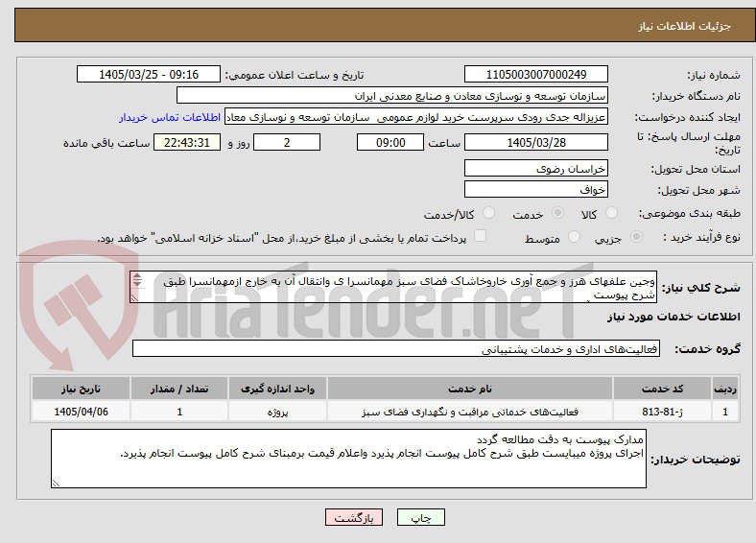The height and width of the screenshot is (543, 756).
Task: Click the scroll up arrow of description box
Action: (137, 276)
